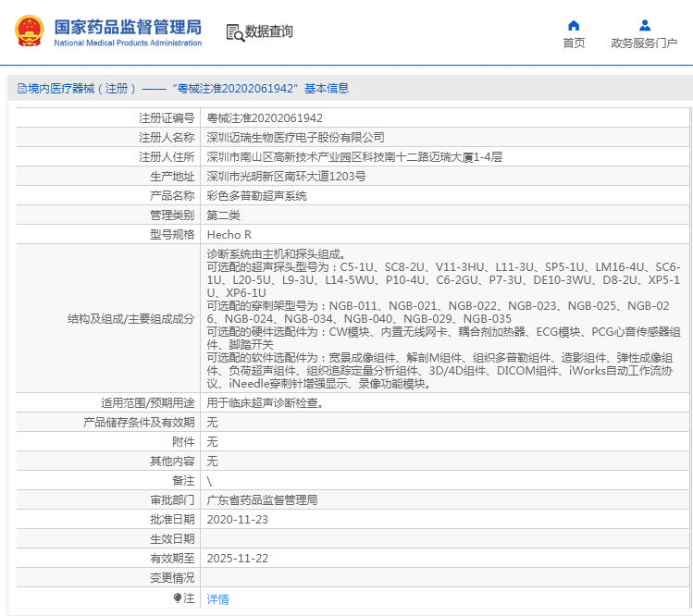Select registration number 粤械注准20202061942 cell value
The width and height of the screenshot is (693, 616).
(265, 118)
